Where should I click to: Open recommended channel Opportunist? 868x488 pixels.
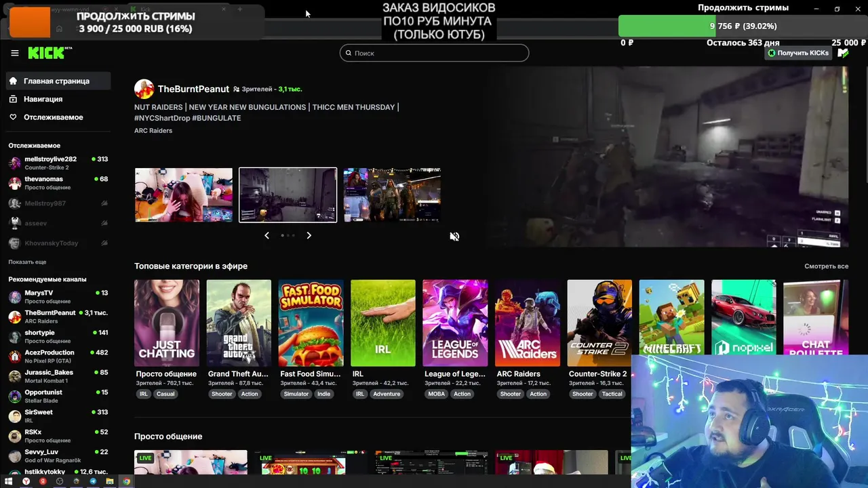point(58,396)
